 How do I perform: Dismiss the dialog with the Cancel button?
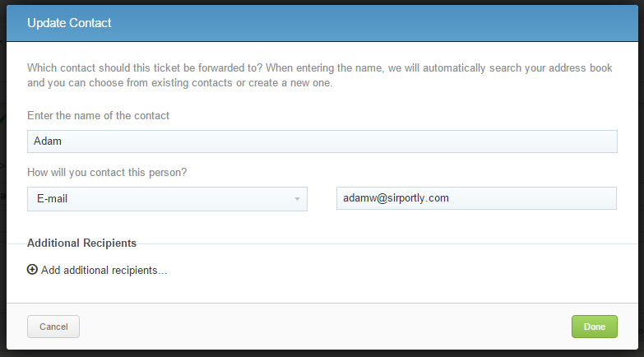(x=53, y=327)
